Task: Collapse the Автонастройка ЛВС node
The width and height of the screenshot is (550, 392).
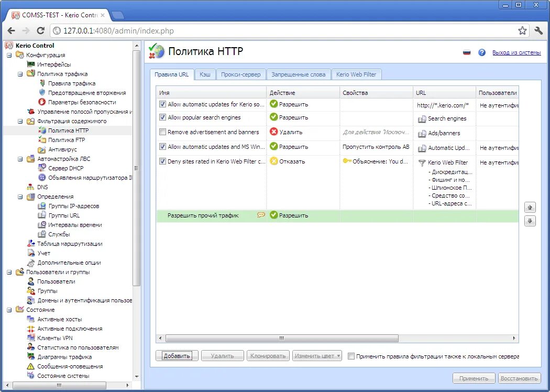Action: [x=20, y=159]
